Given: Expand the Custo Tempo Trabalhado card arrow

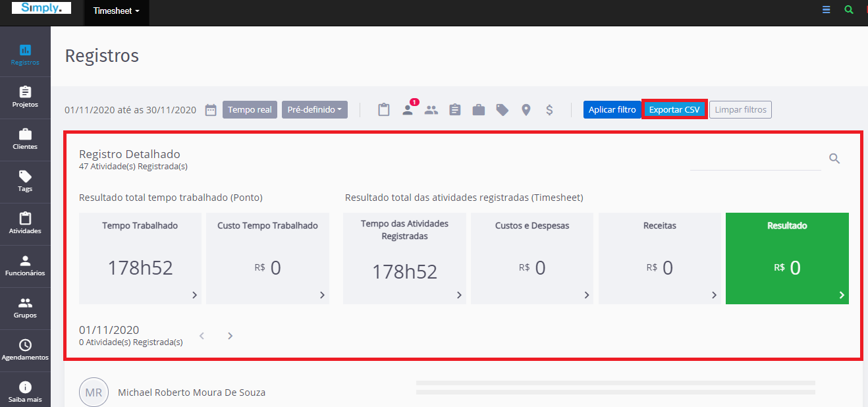Looking at the screenshot, I should point(322,295).
